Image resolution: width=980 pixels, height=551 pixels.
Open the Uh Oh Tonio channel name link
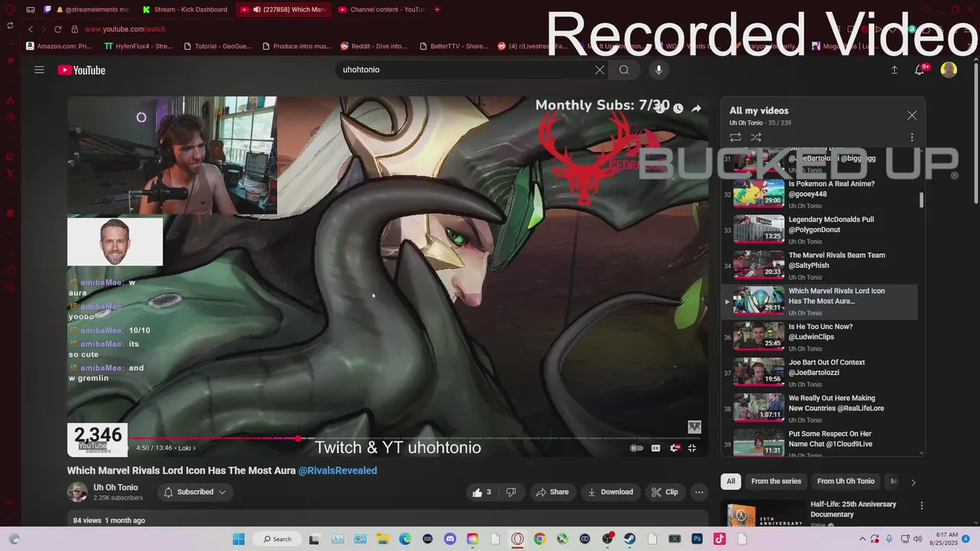[x=116, y=487]
